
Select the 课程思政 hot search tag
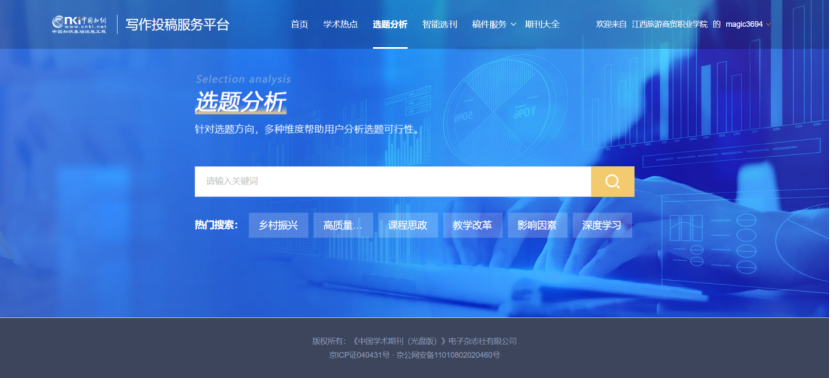[x=408, y=226]
